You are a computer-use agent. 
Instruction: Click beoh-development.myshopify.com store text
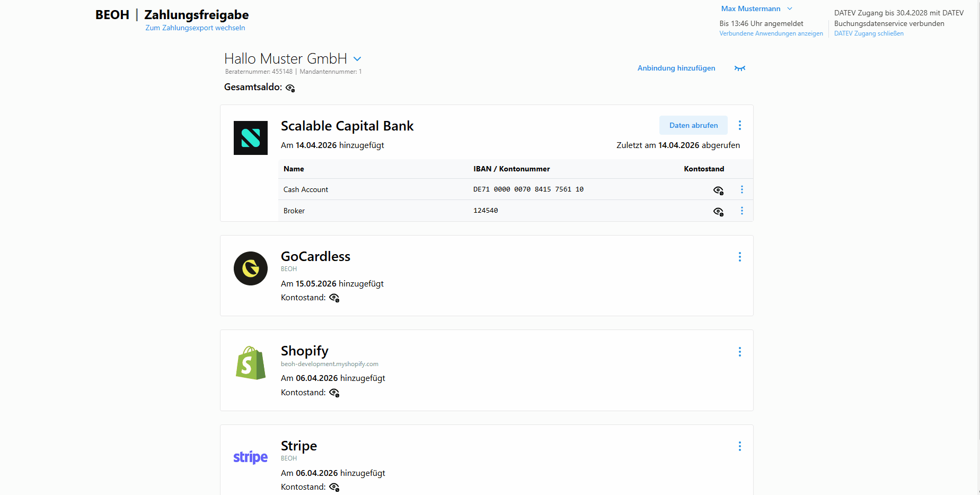[330, 364]
